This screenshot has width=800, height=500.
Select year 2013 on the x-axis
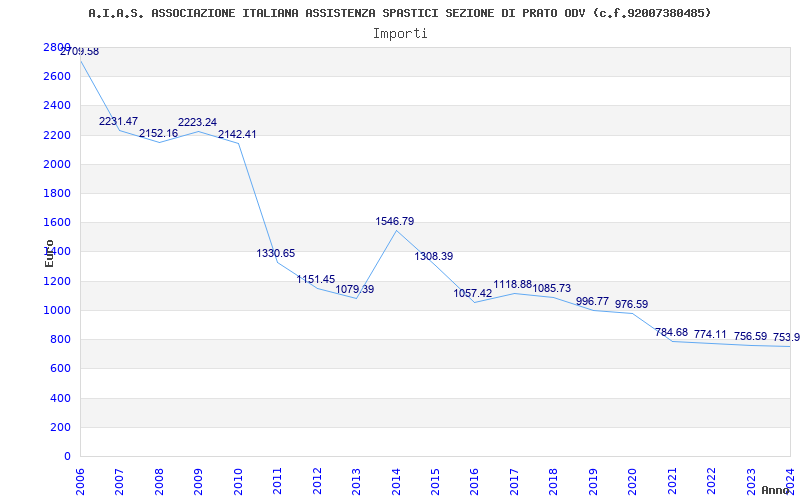click(356, 482)
